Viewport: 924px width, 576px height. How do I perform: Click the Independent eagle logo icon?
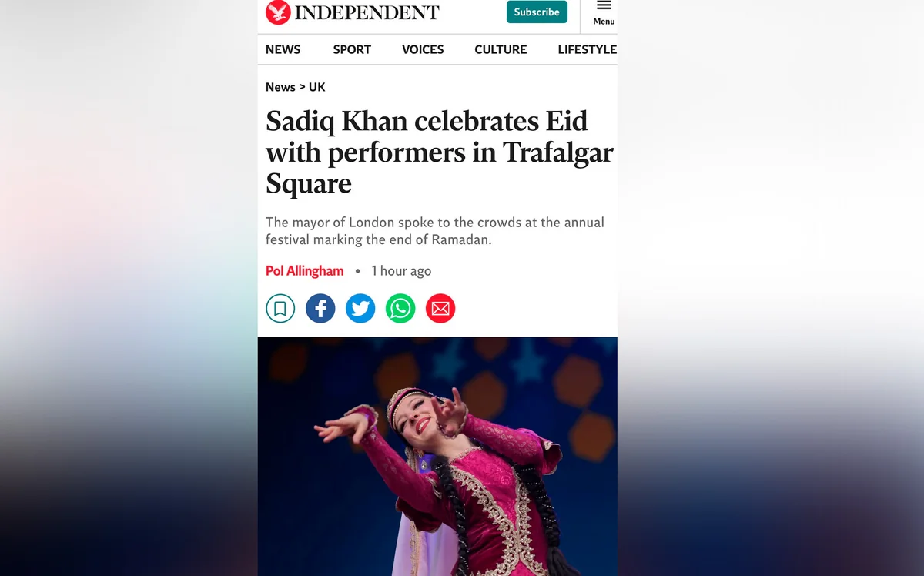click(278, 12)
